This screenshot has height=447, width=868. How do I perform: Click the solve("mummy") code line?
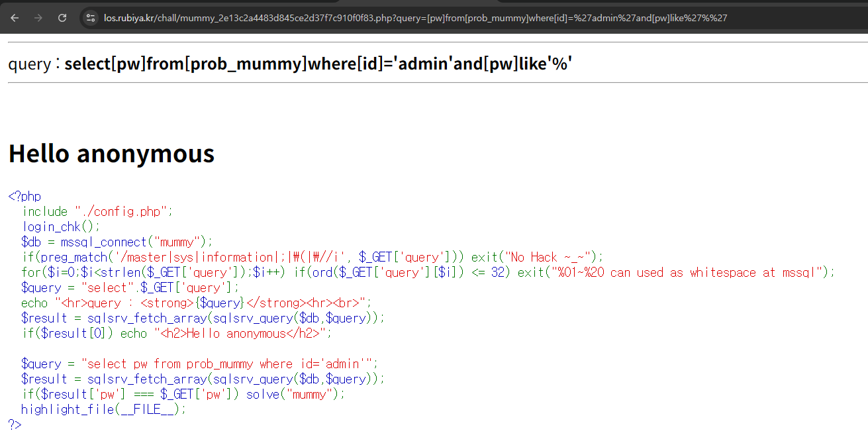(295, 394)
